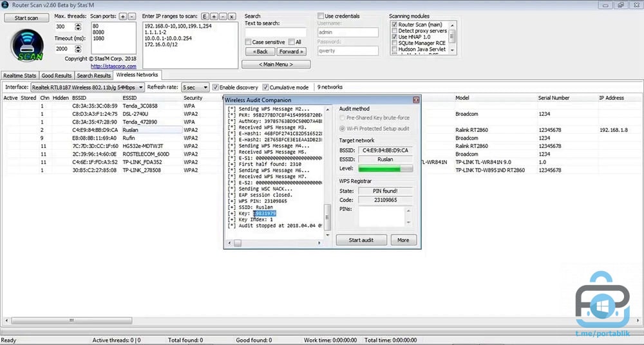Remove IP range with minus button
This screenshot has width=644, height=345.
(223, 17)
